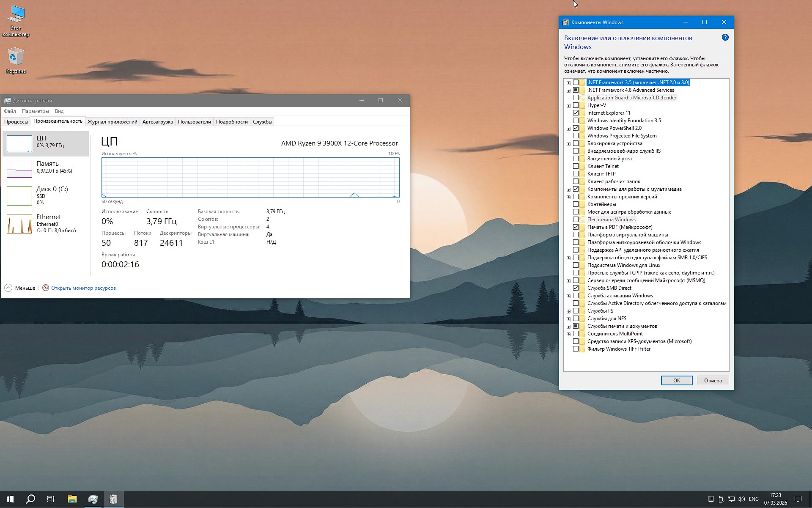Expand the IIS Services tree node

(568, 311)
